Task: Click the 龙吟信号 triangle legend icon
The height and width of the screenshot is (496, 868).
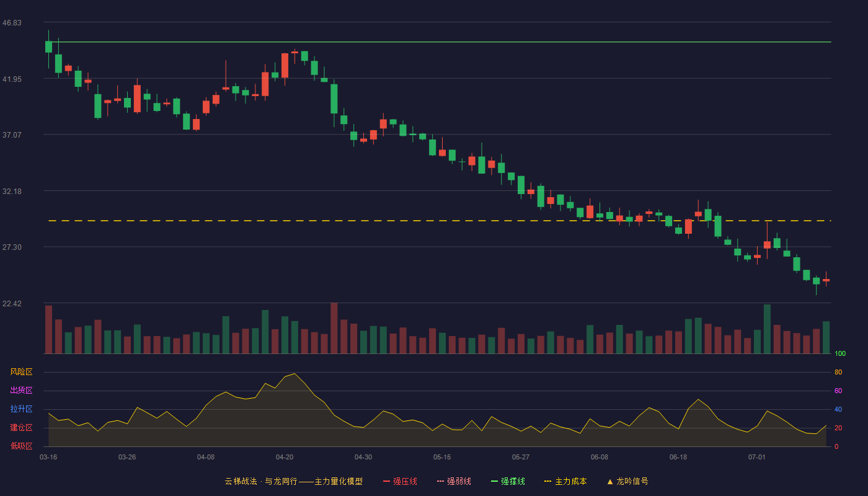Action: point(610,481)
